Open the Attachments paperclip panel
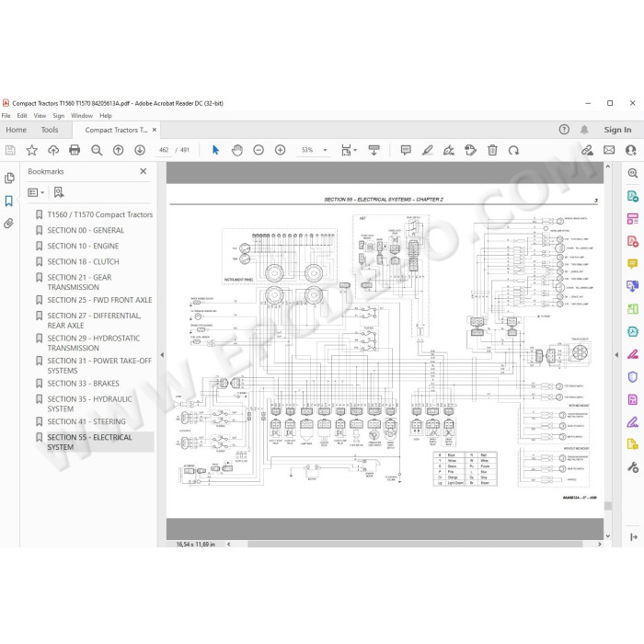644x644 pixels. (x=9, y=224)
